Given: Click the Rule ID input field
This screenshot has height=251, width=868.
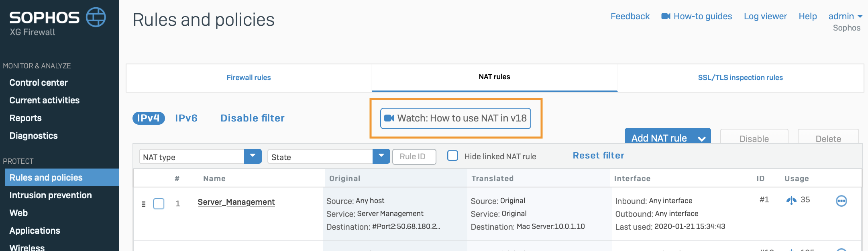Looking at the screenshot, I should tap(414, 156).
